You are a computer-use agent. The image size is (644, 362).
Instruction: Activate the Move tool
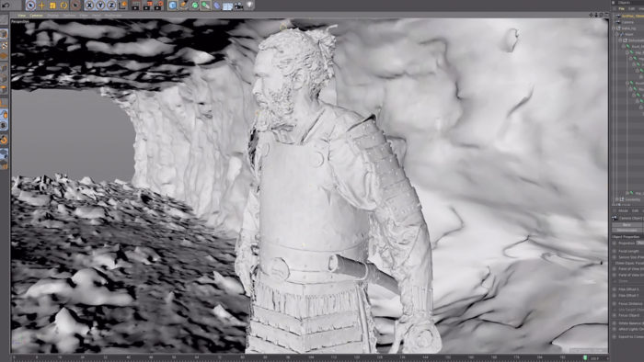(41, 6)
